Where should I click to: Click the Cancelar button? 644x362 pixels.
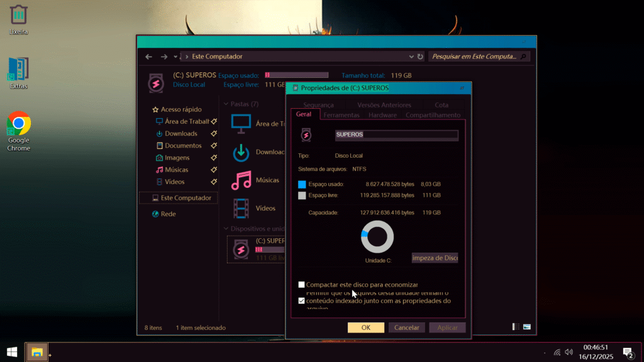[x=406, y=327]
